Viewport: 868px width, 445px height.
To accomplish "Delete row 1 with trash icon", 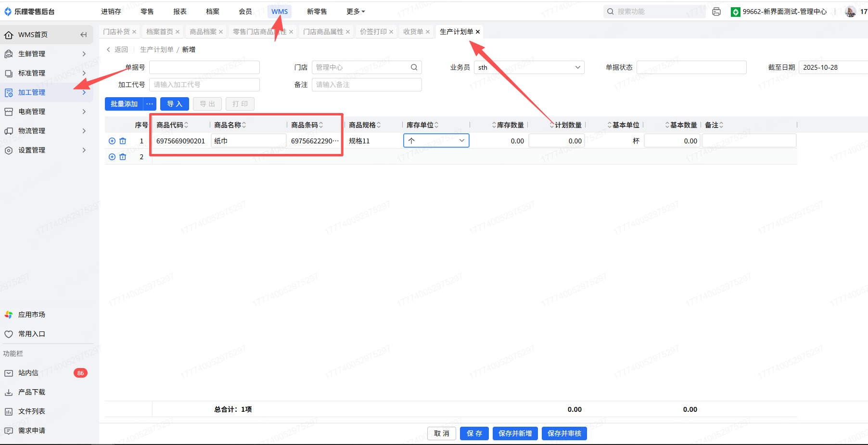I will coord(123,141).
